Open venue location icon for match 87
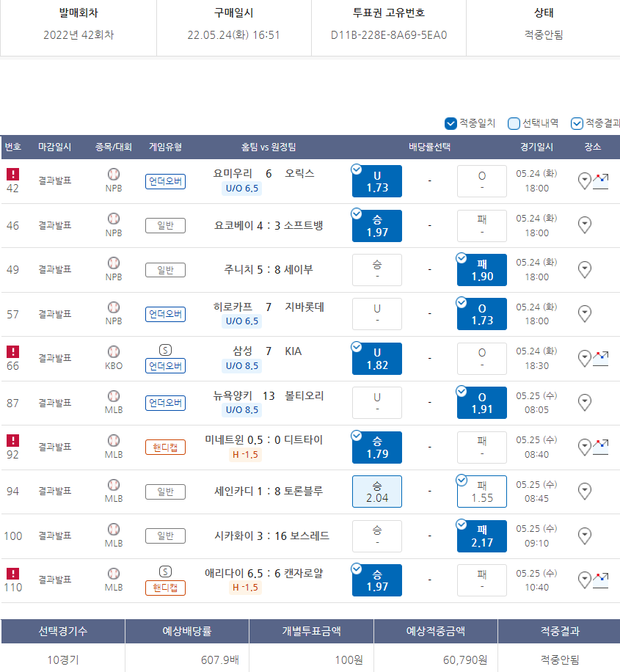Viewport: 620px width, 672px height. click(584, 403)
